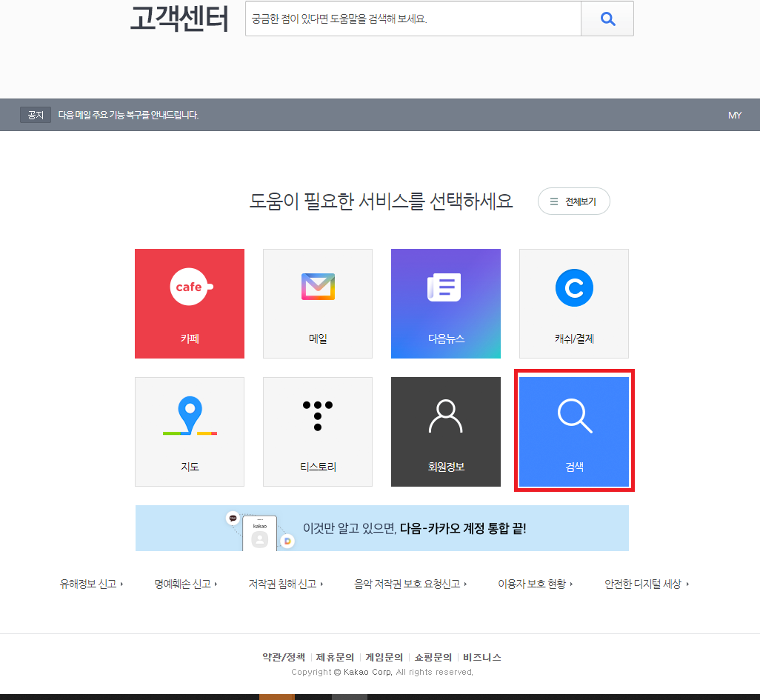Open the 지도 map service tile
Image resolution: width=760 pixels, height=700 pixels.
coord(190,431)
